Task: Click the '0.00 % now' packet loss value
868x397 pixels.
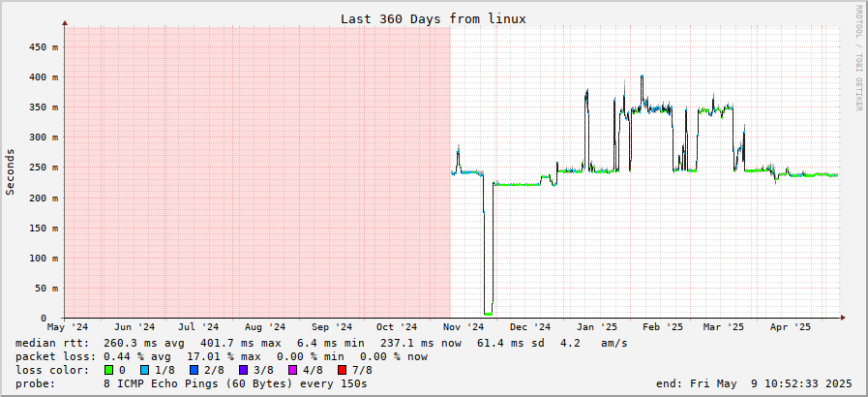Action: coord(394,356)
